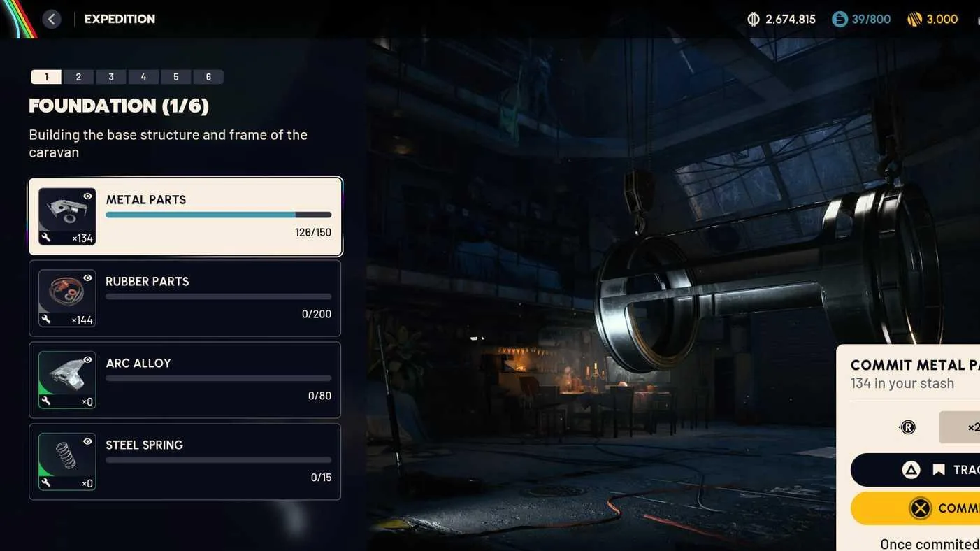980x551 pixels.
Task: Click the 126/150 Metal Parts count
Action: click(313, 233)
